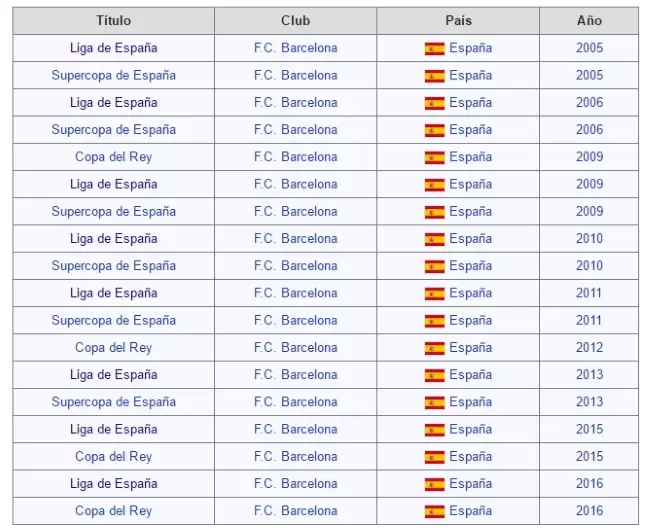Open Liga de España link for 2011

click(113, 293)
